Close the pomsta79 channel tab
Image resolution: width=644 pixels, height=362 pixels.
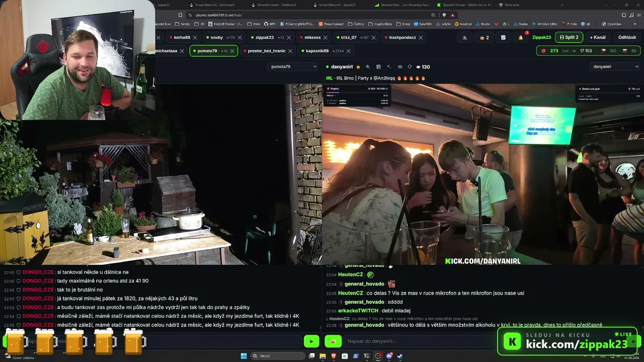pos(232,51)
